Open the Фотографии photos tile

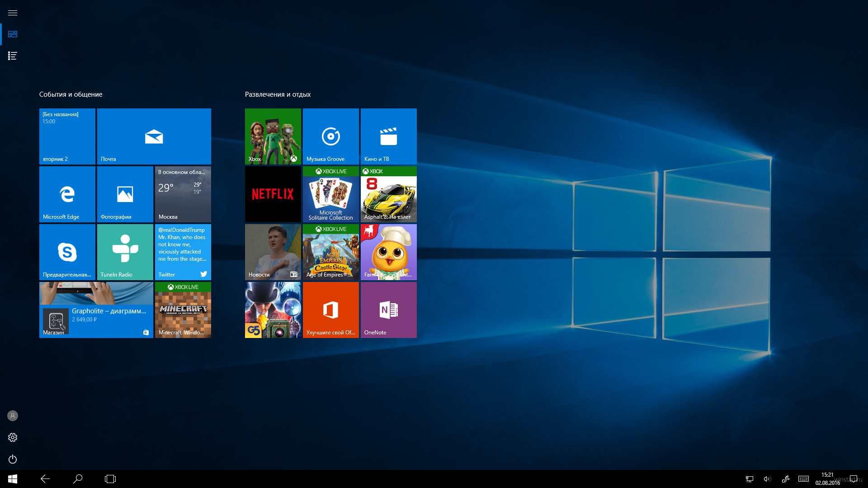(125, 194)
